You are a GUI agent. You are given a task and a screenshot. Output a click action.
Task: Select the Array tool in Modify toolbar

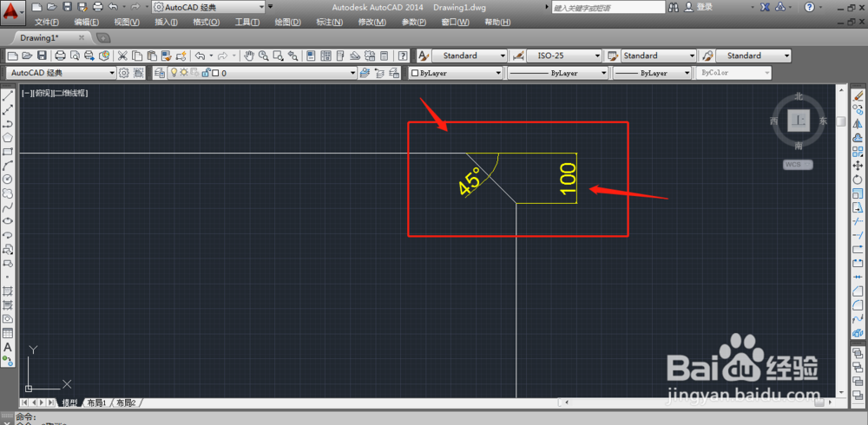point(858,151)
